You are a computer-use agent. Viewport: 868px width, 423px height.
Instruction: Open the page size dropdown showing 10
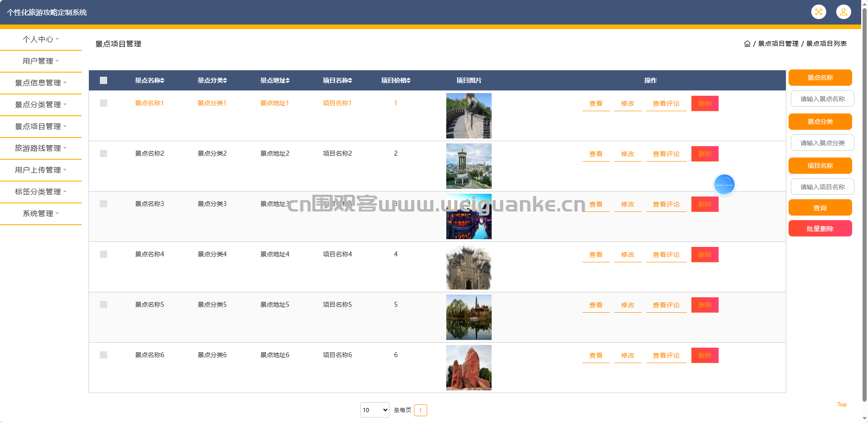point(375,410)
